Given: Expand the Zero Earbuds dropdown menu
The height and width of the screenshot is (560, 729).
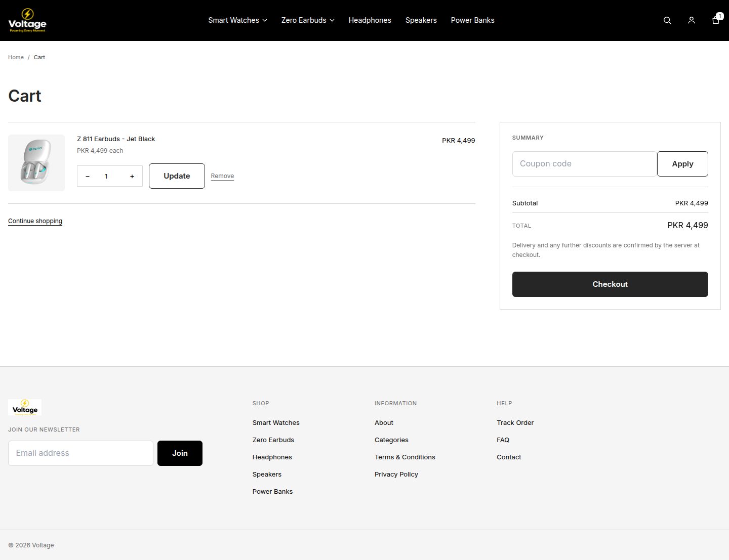Looking at the screenshot, I should (x=308, y=20).
